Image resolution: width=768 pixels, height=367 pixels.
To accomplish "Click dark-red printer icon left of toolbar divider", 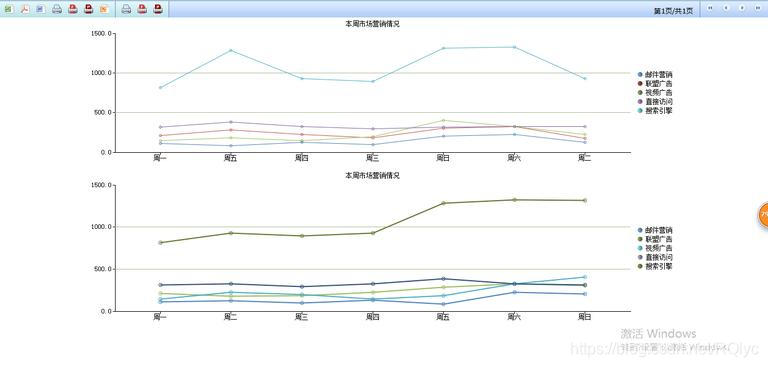I will 89,9.
